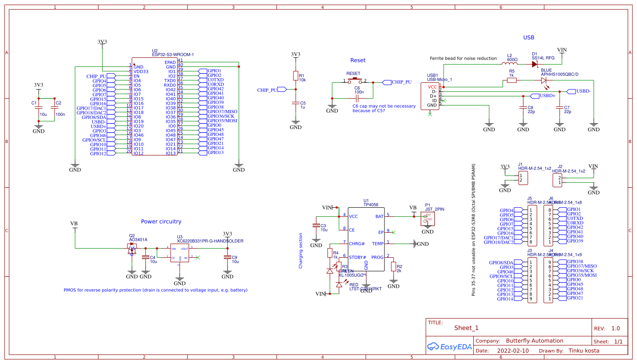Click the GND symbol below capacitor C5

(x=296, y=125)
